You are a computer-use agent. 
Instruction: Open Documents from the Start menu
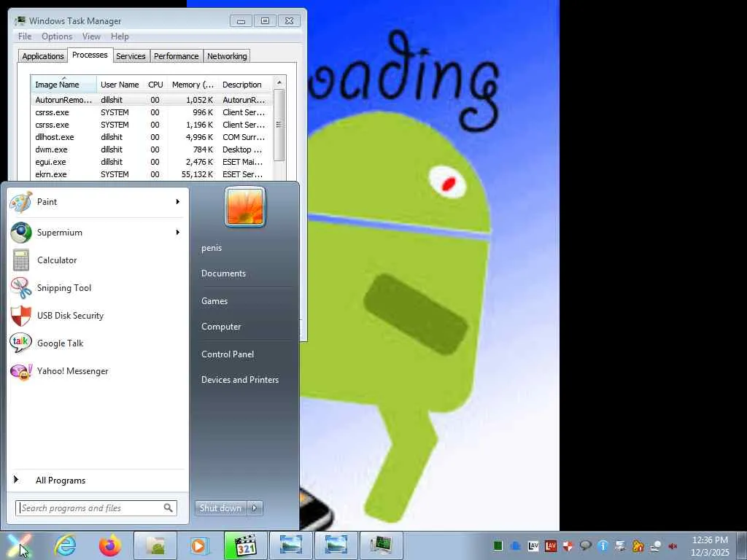click(x=223, y=273)
